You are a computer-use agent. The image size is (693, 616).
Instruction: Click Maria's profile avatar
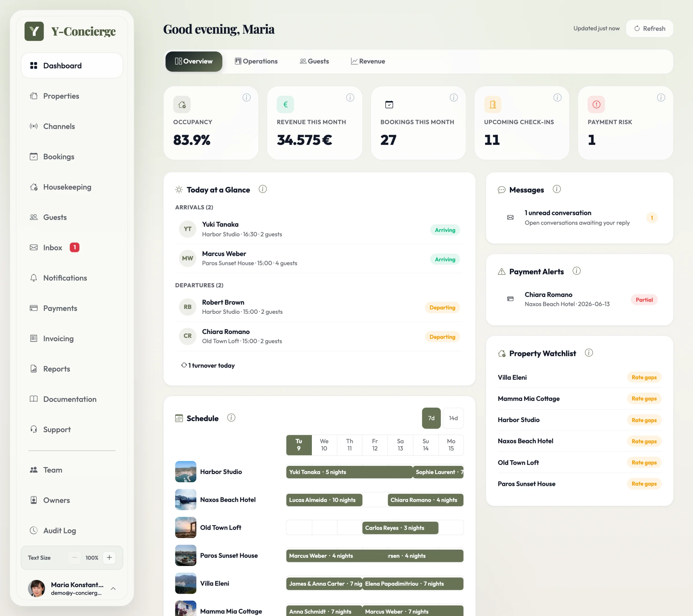click(36, 589)
